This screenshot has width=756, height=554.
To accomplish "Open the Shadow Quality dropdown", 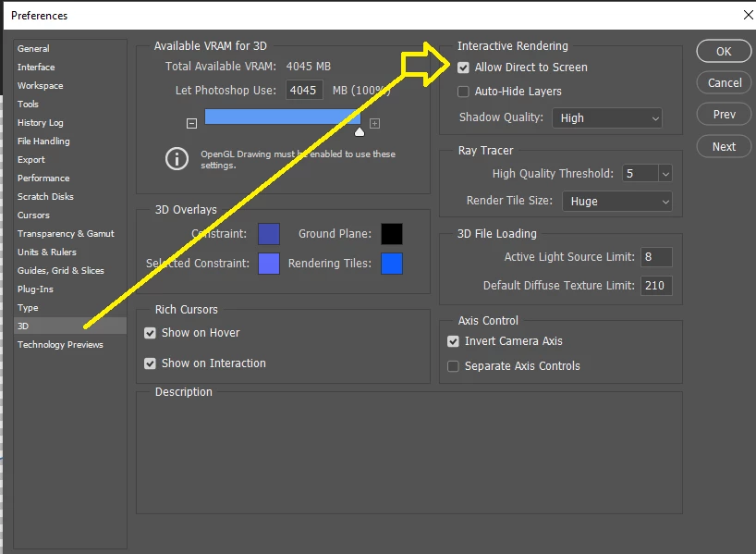I will coord(607,118).
